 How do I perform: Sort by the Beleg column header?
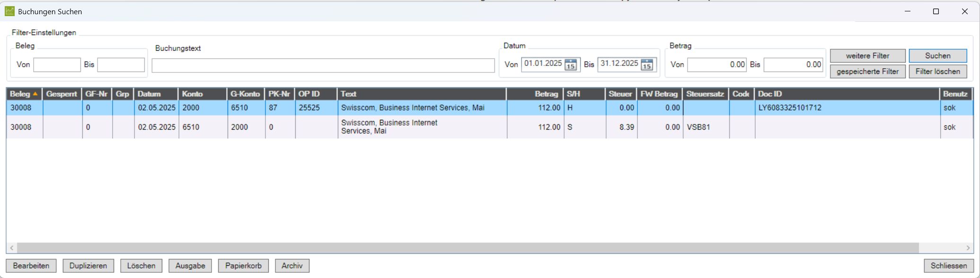click(24, 94)
